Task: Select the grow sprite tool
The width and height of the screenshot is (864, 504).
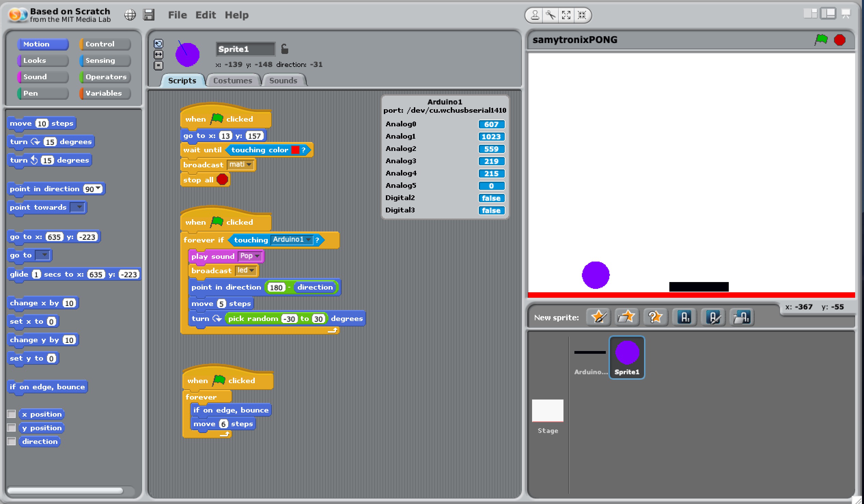Action: (566, 15)
